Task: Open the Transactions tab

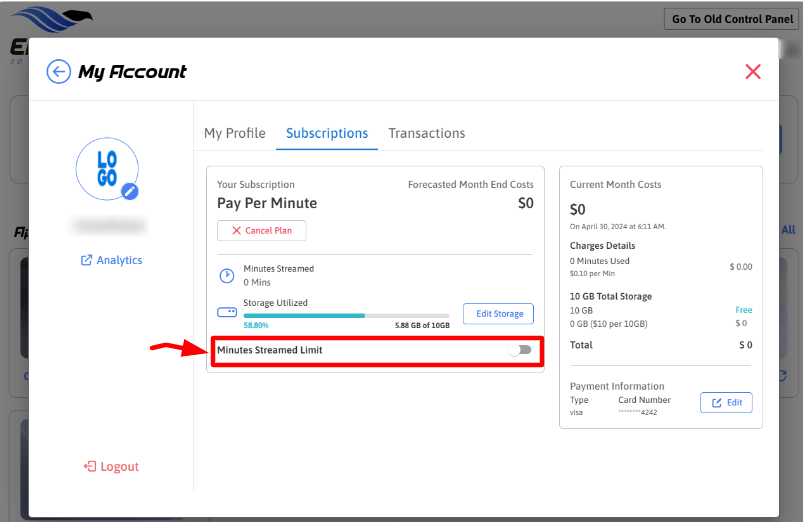Action: (427, 133)
